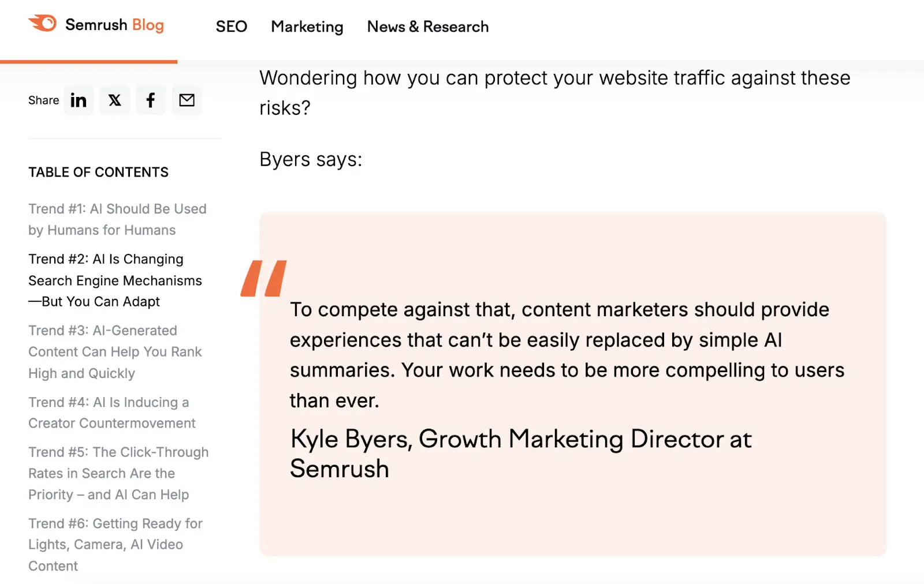Screen dimensions: 924x584
Task: Navigate to Trend #4 creator countermovement section
Action: [111, 412]
